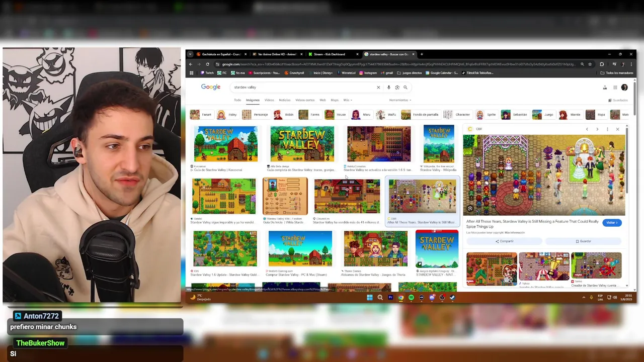The height and width of the screenshot is (362, 644).
Task: Reload the page with the refresh icon
Action: pos(207,64)
